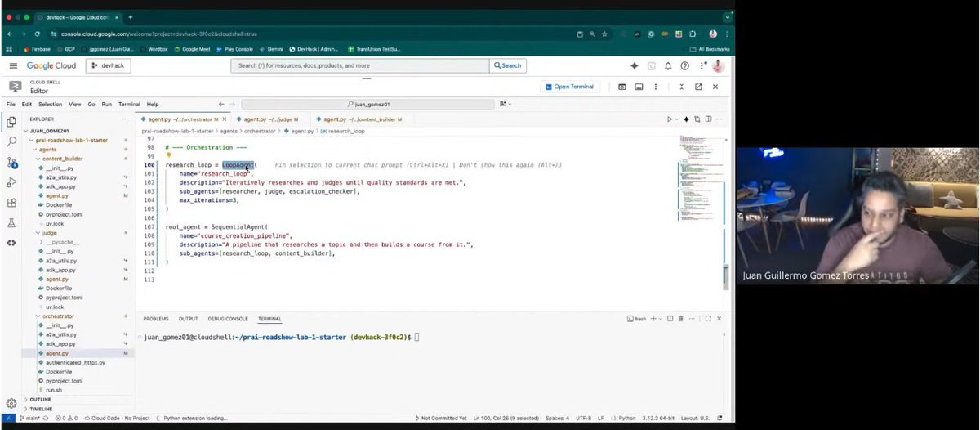Click the user account avatar

click(x=717, y=65)
